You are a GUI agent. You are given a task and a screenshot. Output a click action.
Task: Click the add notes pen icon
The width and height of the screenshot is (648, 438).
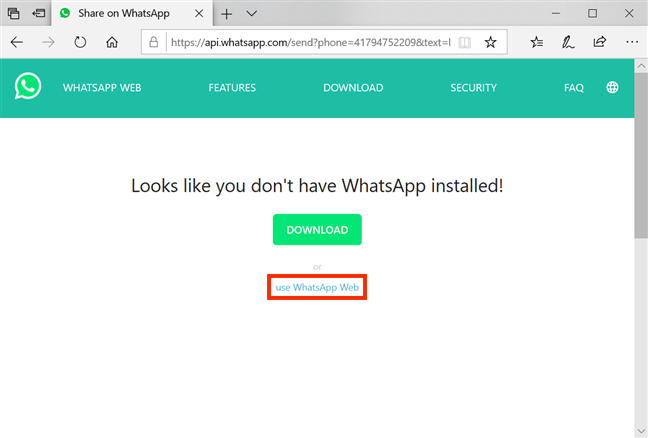click(568, 42)
